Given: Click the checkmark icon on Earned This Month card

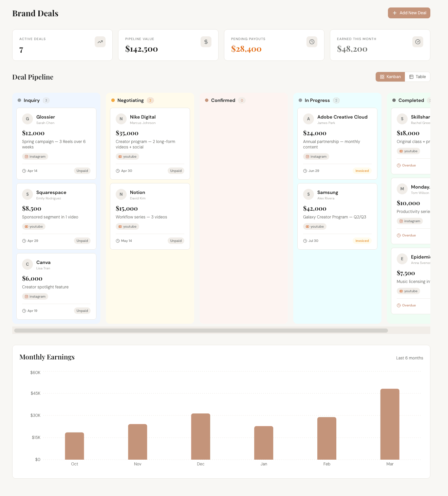Looking at the screenshot, I should click(x=418, y=42).
